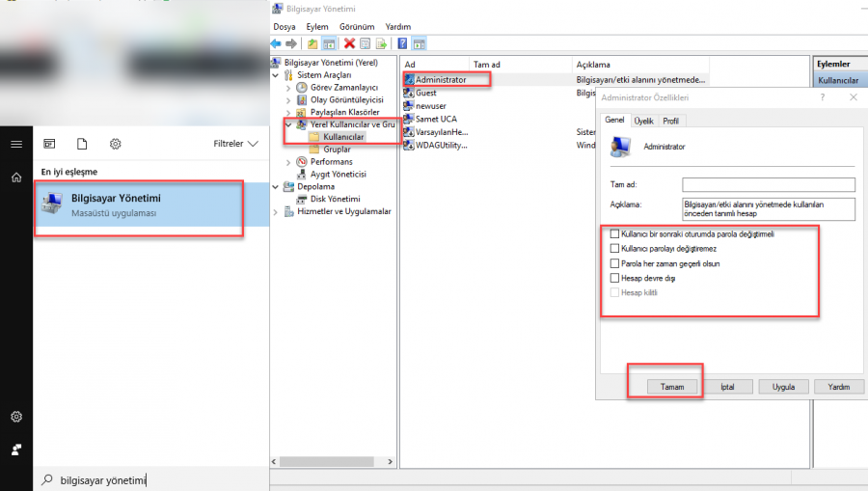Screen dimensions: 868x491
Task: Switch to the Genel tab
Action: click(614, 120)
